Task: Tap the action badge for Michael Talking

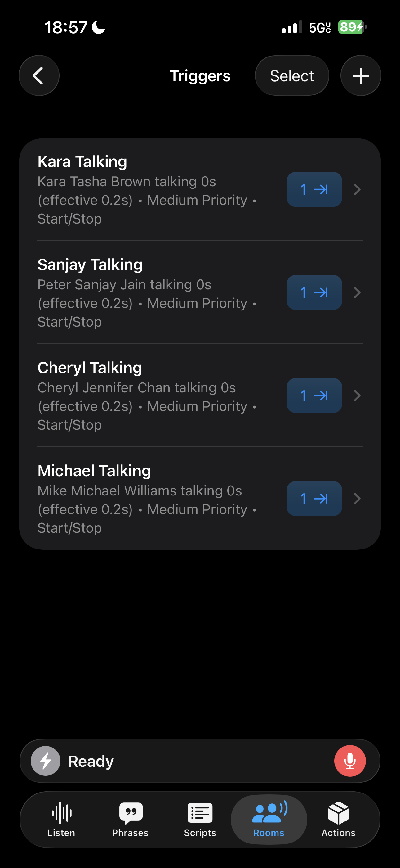Action: coord(314,499)
